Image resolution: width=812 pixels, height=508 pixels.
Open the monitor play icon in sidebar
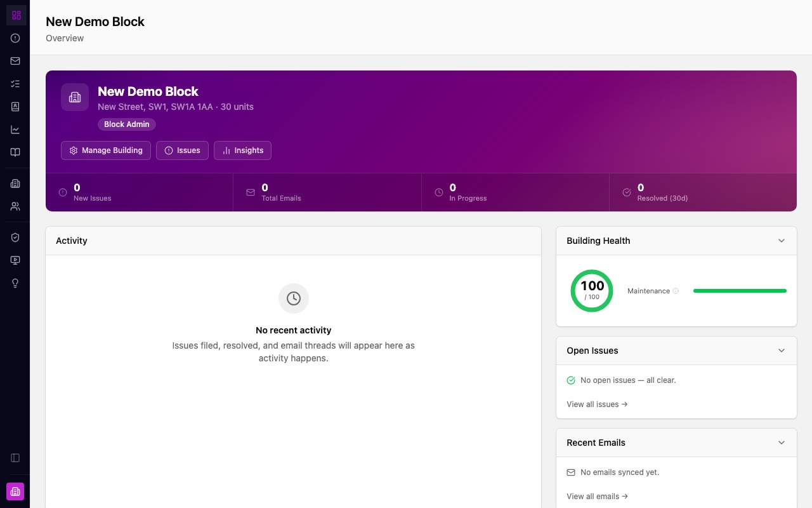pyautogui.click(x=16, y=260)
